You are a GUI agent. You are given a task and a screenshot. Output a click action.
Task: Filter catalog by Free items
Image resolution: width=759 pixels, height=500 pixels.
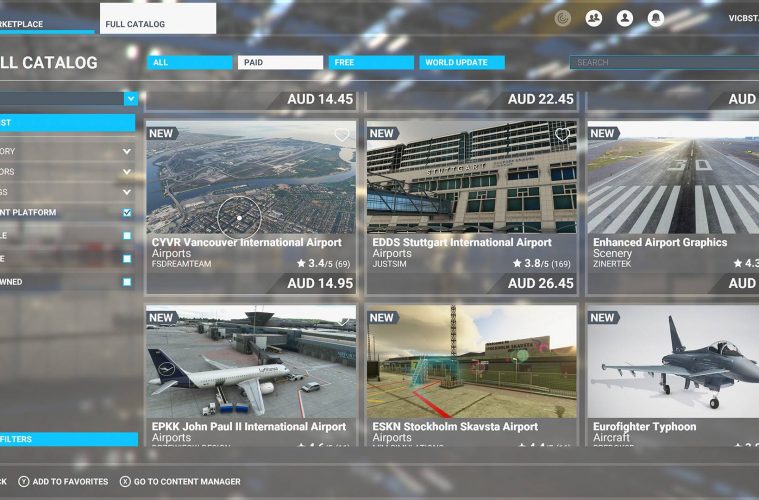(x=371, y=62)
